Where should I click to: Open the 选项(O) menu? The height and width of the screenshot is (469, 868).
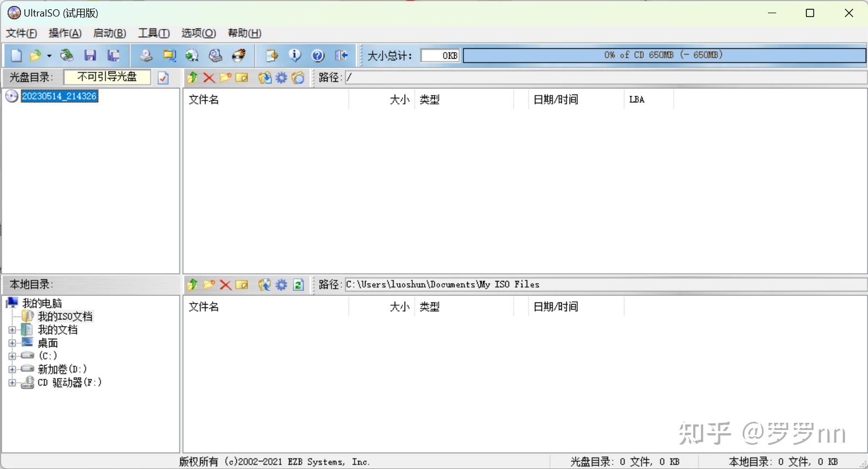(198, 33)
